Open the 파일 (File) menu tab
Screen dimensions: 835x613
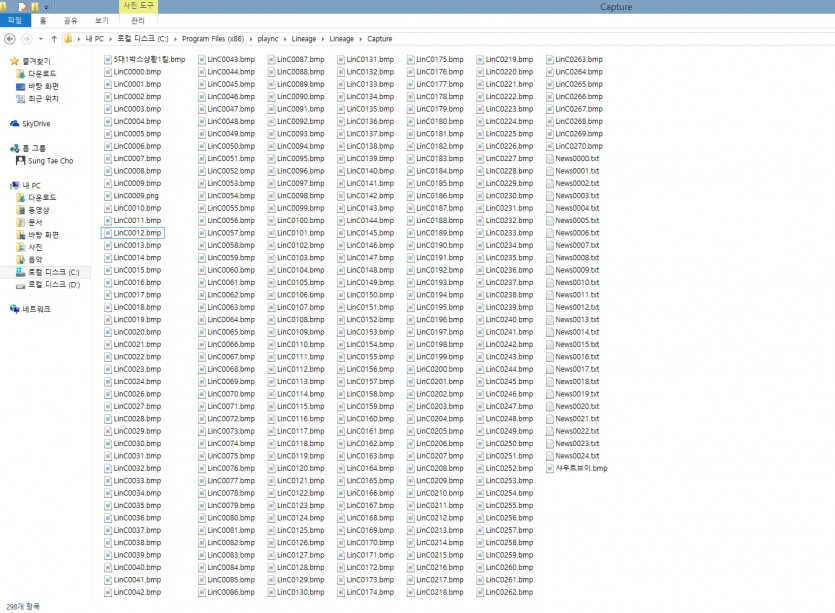pyautogui.click(x=14, y=20)
